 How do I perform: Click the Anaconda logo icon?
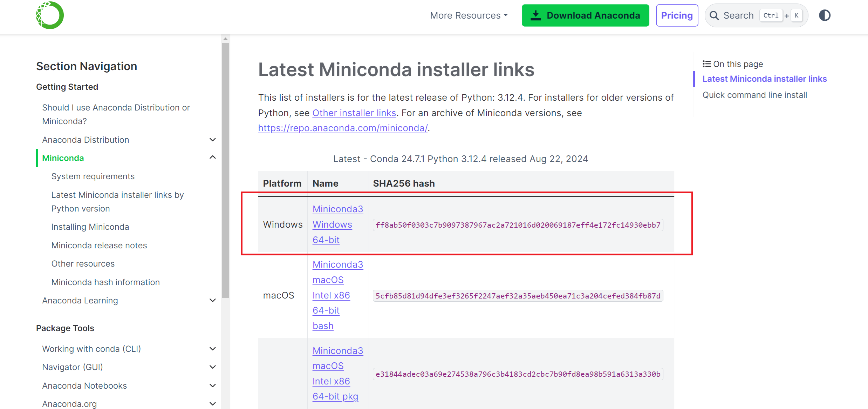(50, 15)
